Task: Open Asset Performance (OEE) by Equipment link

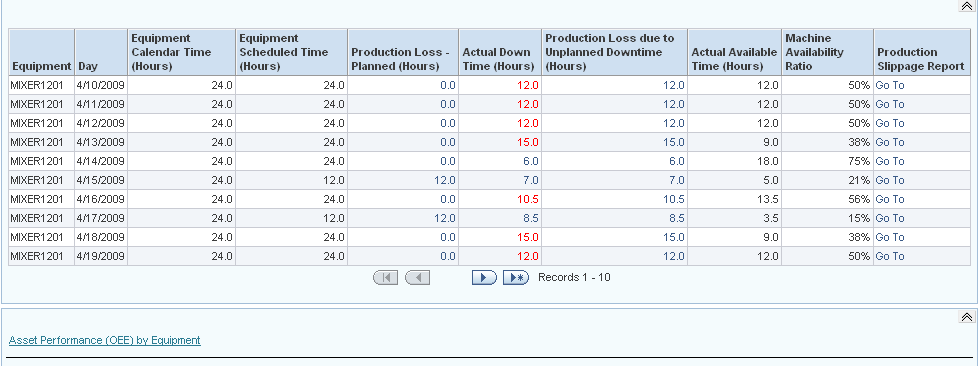Action: 105,340
